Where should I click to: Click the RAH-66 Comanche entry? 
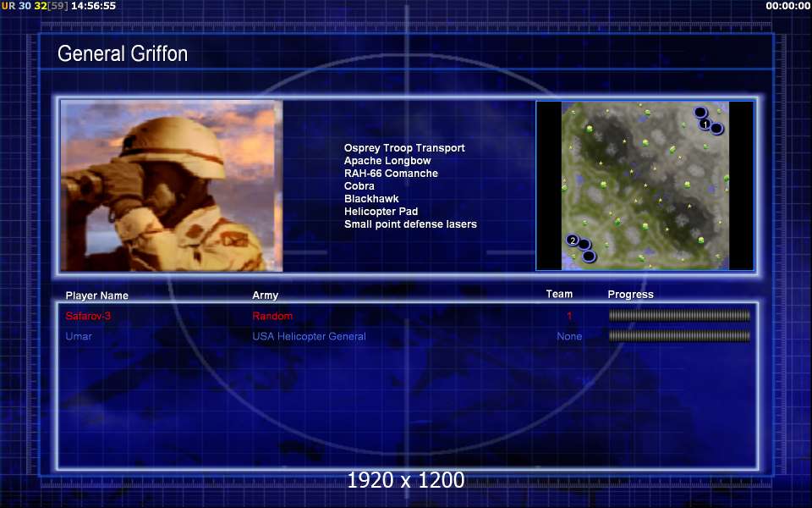(x=391, y=173)
